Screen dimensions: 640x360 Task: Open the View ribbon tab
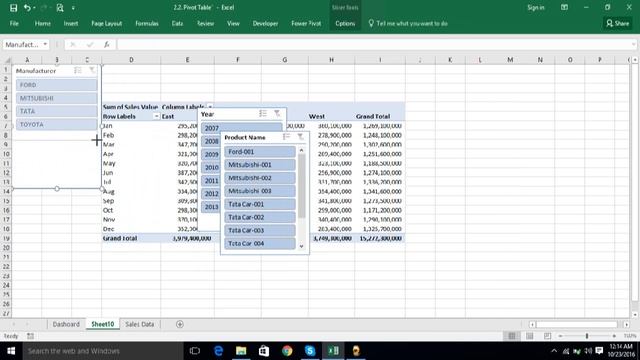(x=233, y=24)
